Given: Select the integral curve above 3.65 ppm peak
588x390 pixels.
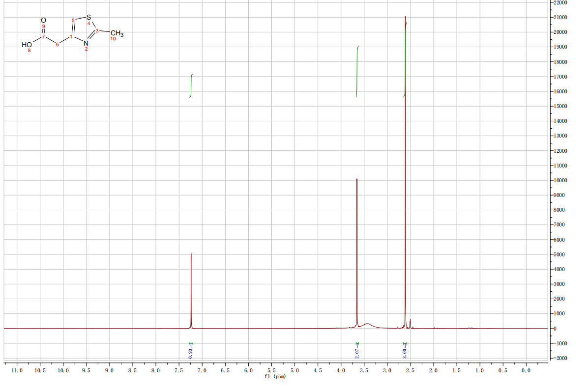Looking at the screenshot, I should point(357,71).
